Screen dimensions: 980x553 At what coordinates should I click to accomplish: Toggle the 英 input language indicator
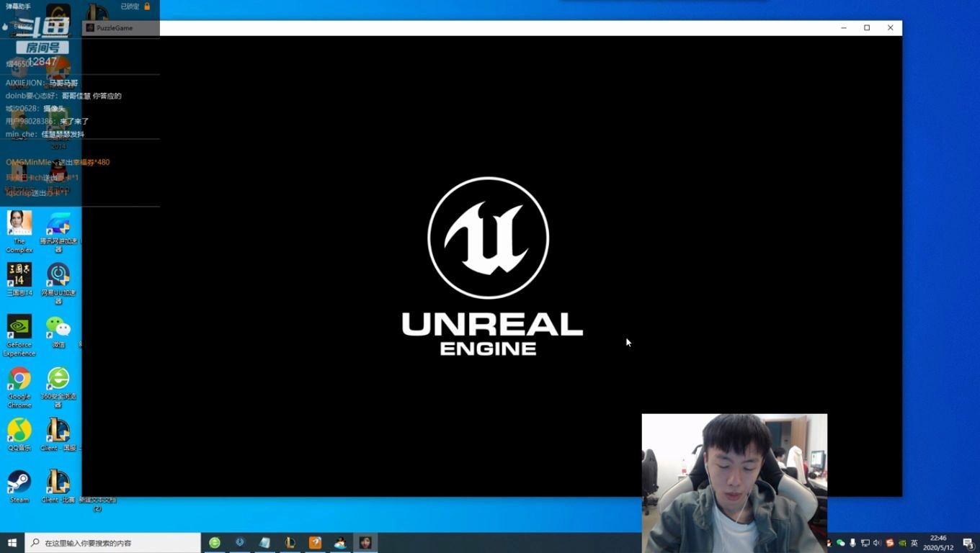[x=914, y=543]
